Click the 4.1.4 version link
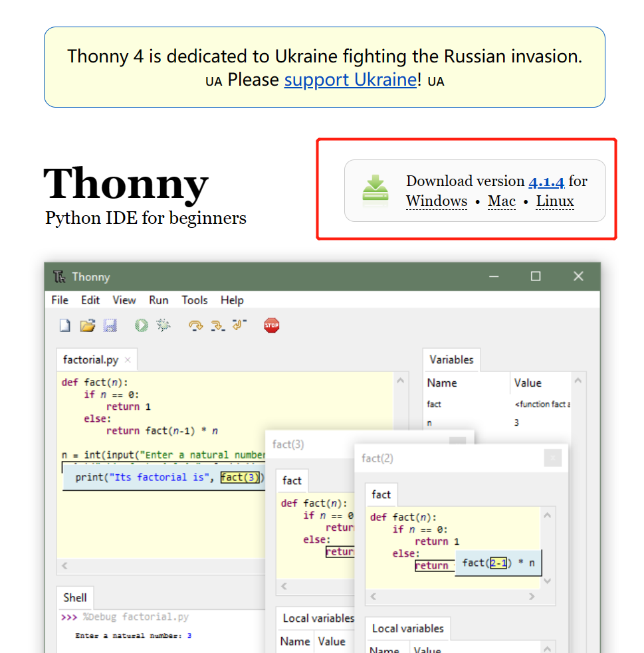644x653 pixels. pos(546,181)
